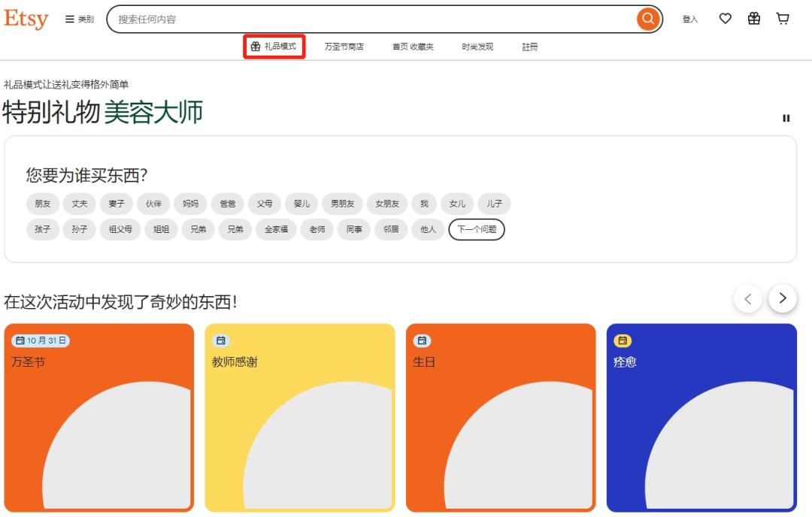Screen dimensions: 812x517
Task: Click calendar icon on 教师感谢 card
Action: (x=221, y=340)
